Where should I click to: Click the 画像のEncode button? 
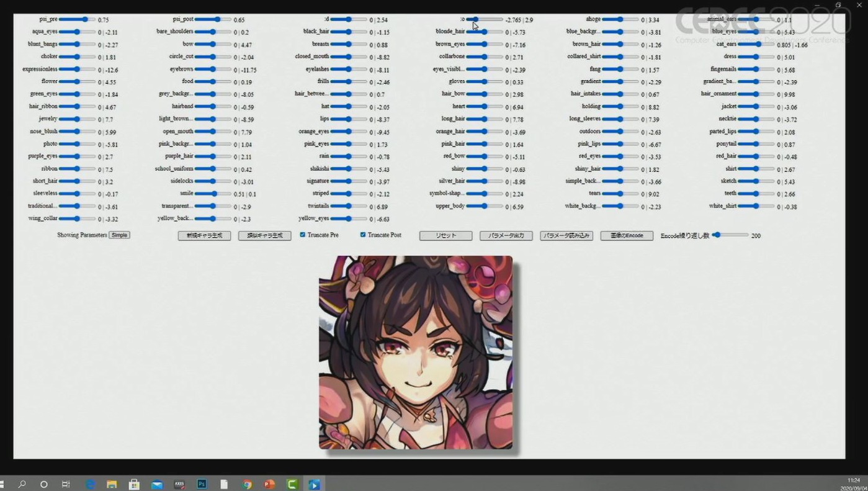[x=627, y=236]
